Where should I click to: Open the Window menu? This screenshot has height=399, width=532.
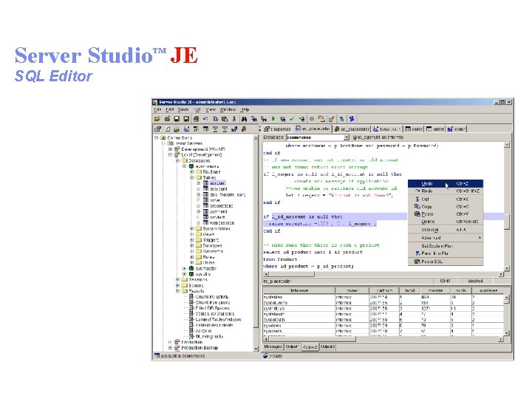(x=228, y=109)
